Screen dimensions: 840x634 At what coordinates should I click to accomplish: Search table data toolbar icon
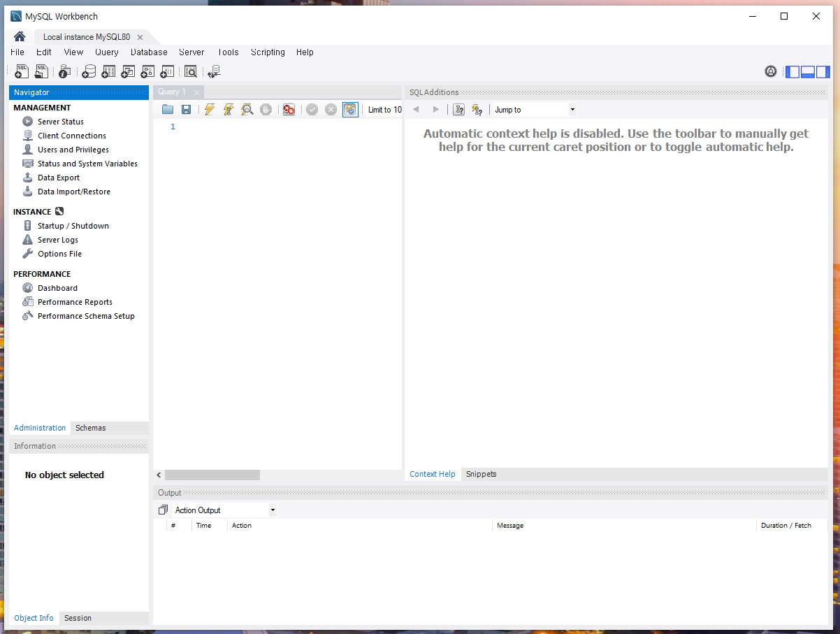(x=191, y=71)
